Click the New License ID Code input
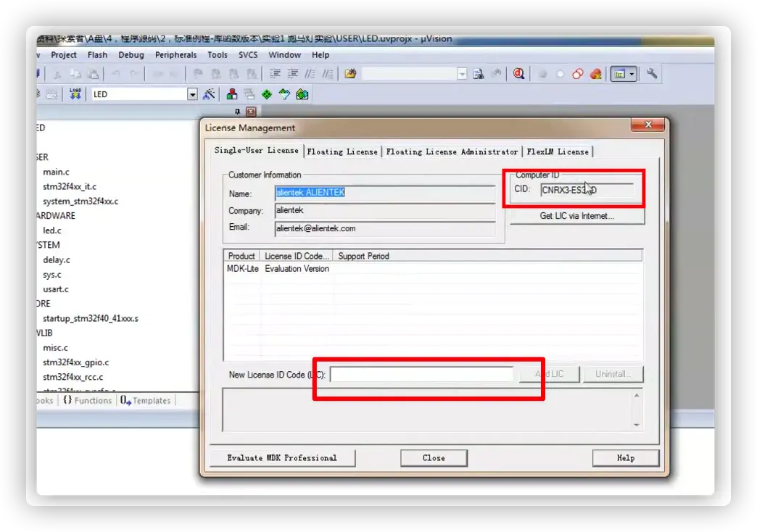Image resolution: width=757 pixels, height=532 pixels. 421,374
